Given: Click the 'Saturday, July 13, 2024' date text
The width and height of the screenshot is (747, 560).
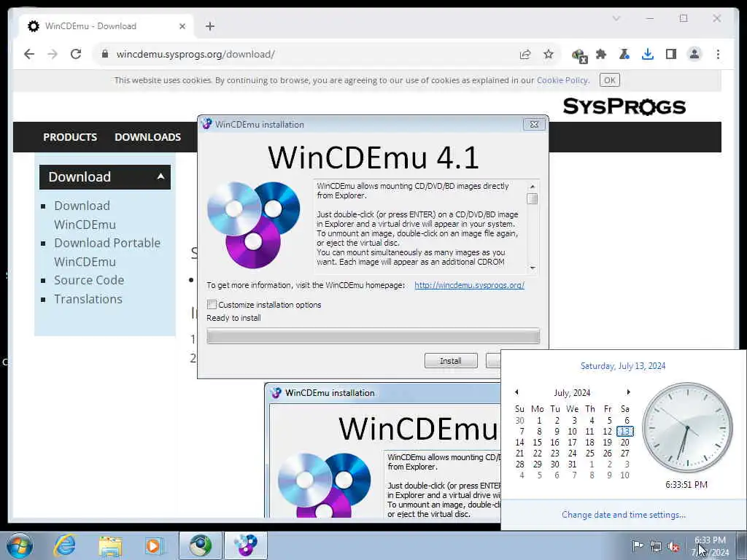Looking at the screenshot, I should pos(623,366).
